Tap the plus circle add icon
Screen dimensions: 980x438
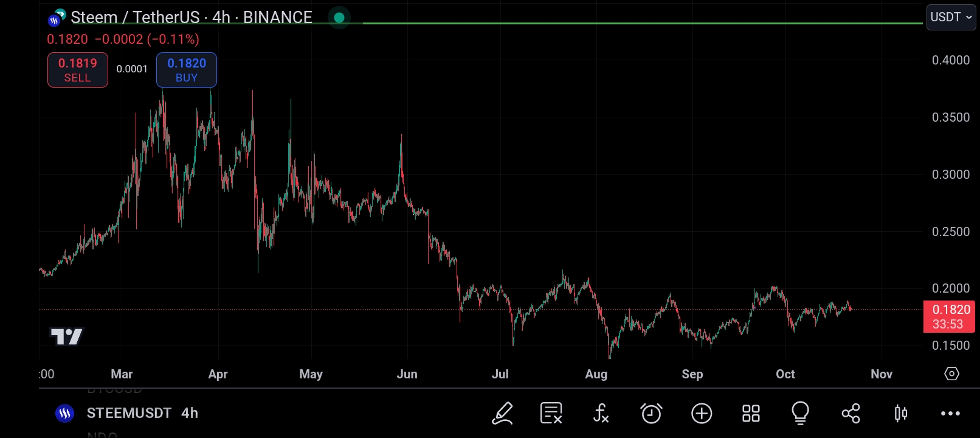(702, 413)
